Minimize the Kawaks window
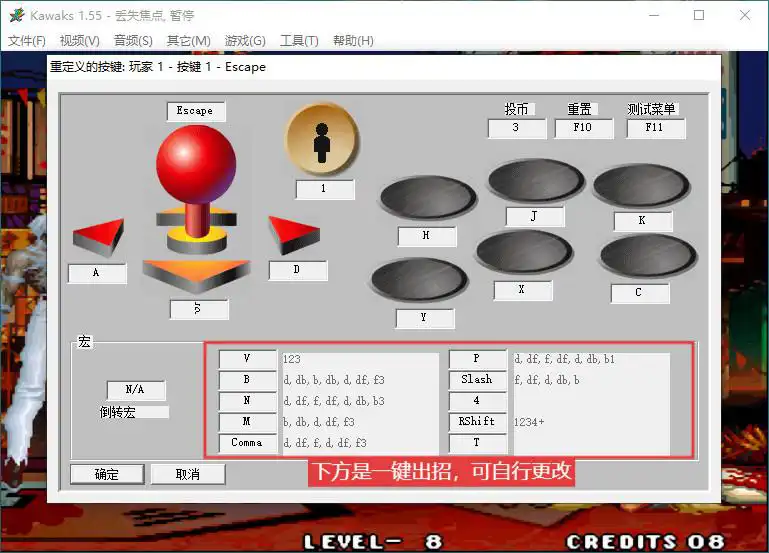This screenshot has width=769, height=553. [654, 15]
